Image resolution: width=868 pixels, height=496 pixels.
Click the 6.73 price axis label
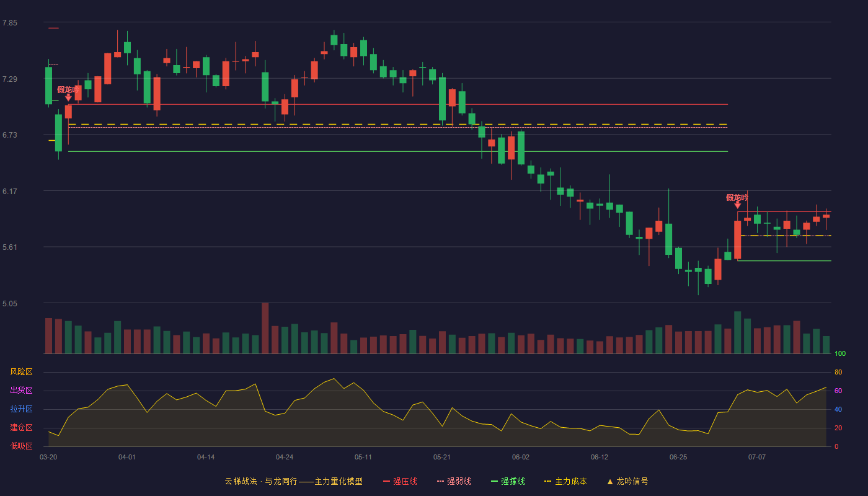10,135
